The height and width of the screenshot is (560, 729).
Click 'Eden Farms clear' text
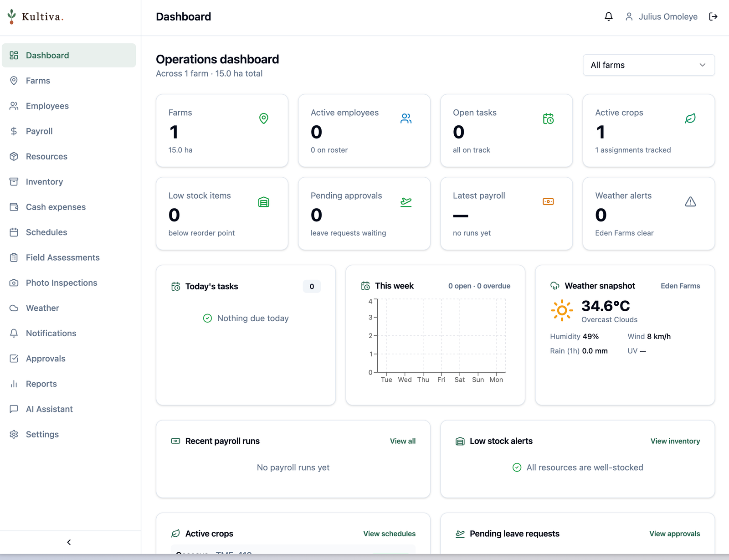624,233
